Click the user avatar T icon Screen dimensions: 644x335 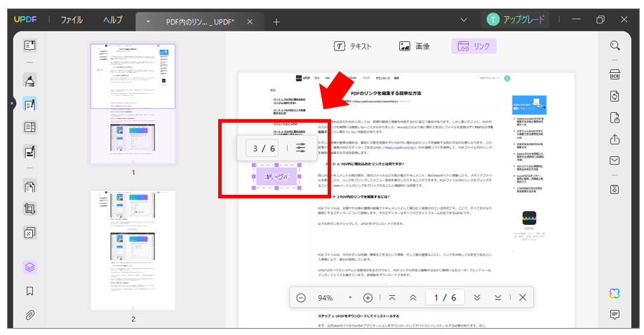pyautogui.click(x=493, y=20)
